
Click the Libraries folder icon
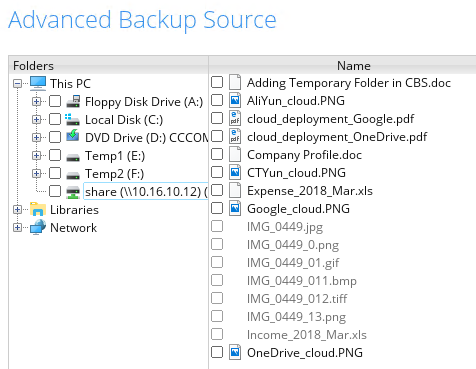click(38, 209)
